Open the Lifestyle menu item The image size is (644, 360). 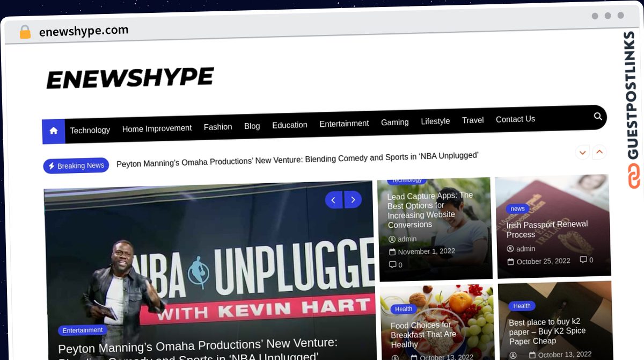435,121
